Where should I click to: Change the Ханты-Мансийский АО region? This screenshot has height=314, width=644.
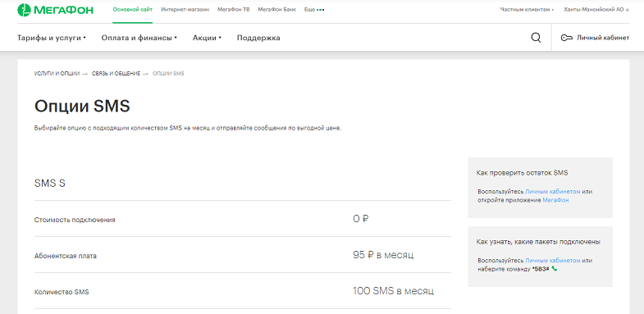tap(596, 10)
